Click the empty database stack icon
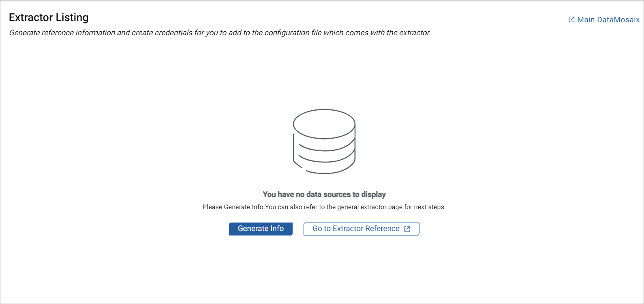Screen dimensions: 644x304 click(x=324, y=141)
